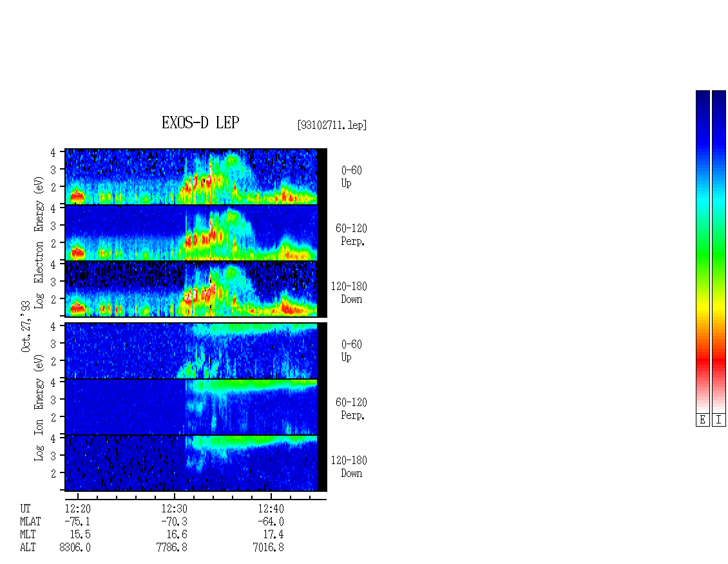Click the MLAT value -70.3
Viewport: 728px width, 564px height.
[x=174, y=521]
